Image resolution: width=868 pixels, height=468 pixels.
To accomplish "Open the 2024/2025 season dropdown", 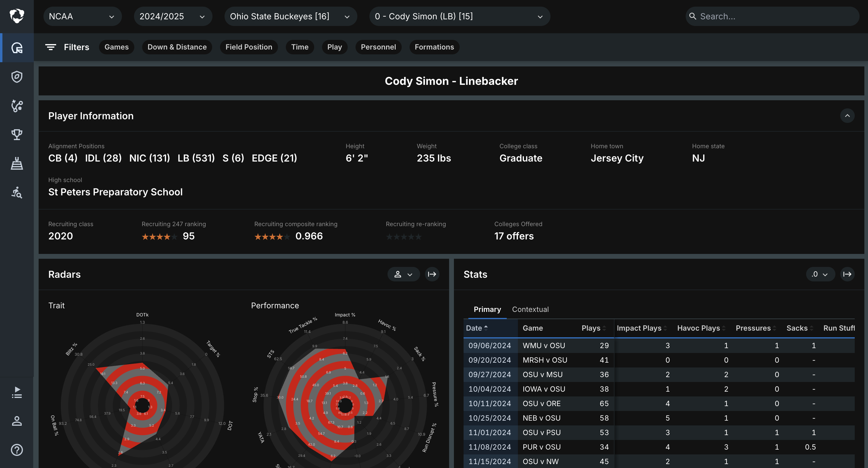I will point(173,16).
